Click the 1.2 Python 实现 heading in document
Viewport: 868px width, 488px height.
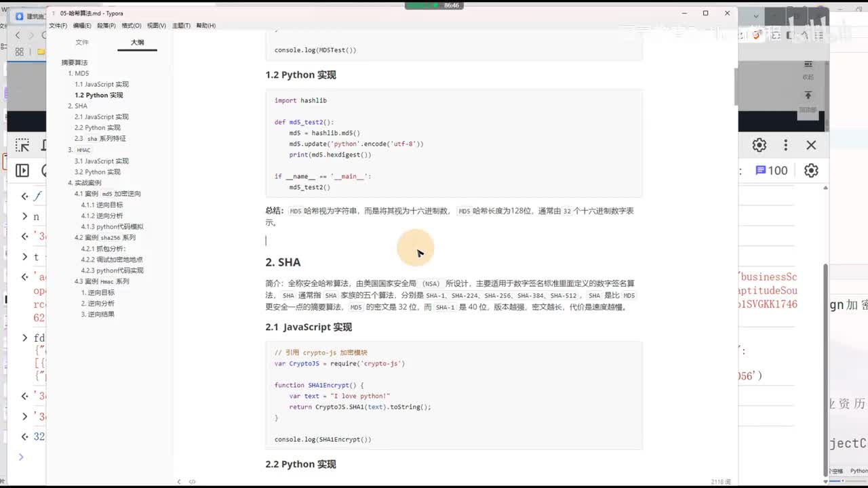point(300,75)
